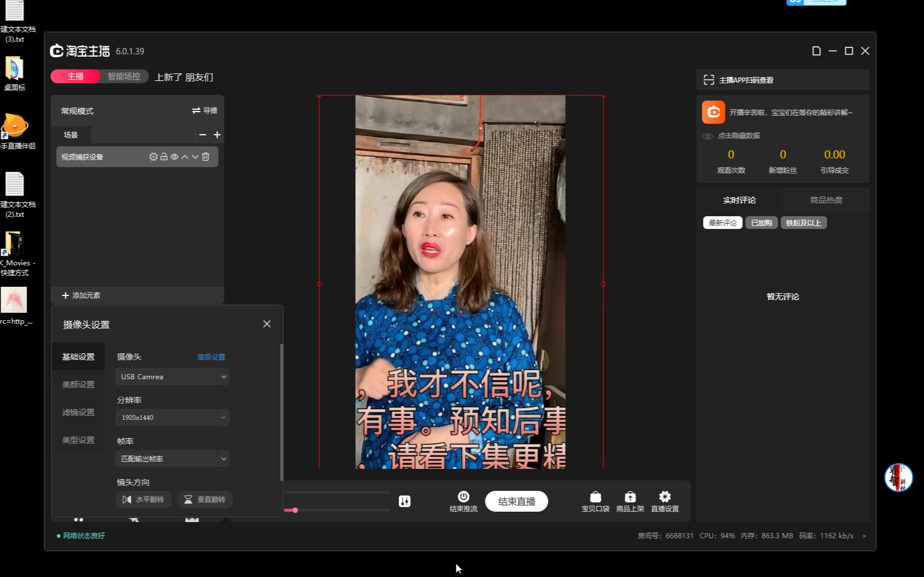This screenshot has width=924, height=577.
Task: Toggle the lock on 视频捕获设备 source
Action: point(164,157)
